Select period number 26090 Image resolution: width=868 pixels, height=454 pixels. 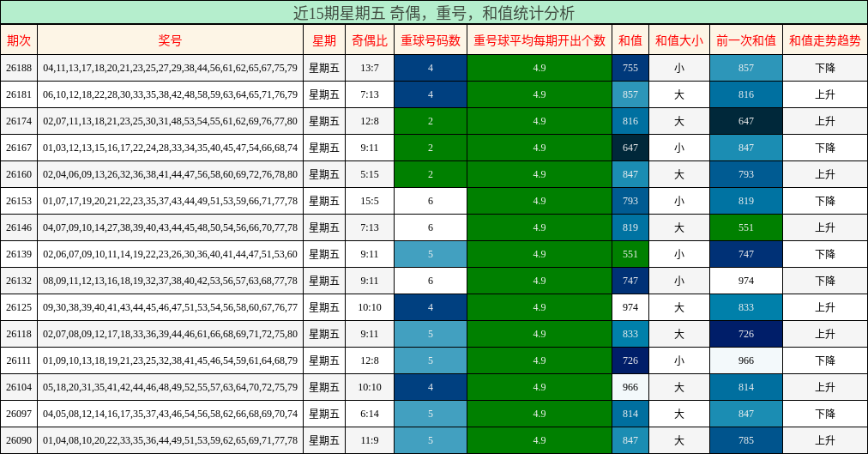coord(19,440)
